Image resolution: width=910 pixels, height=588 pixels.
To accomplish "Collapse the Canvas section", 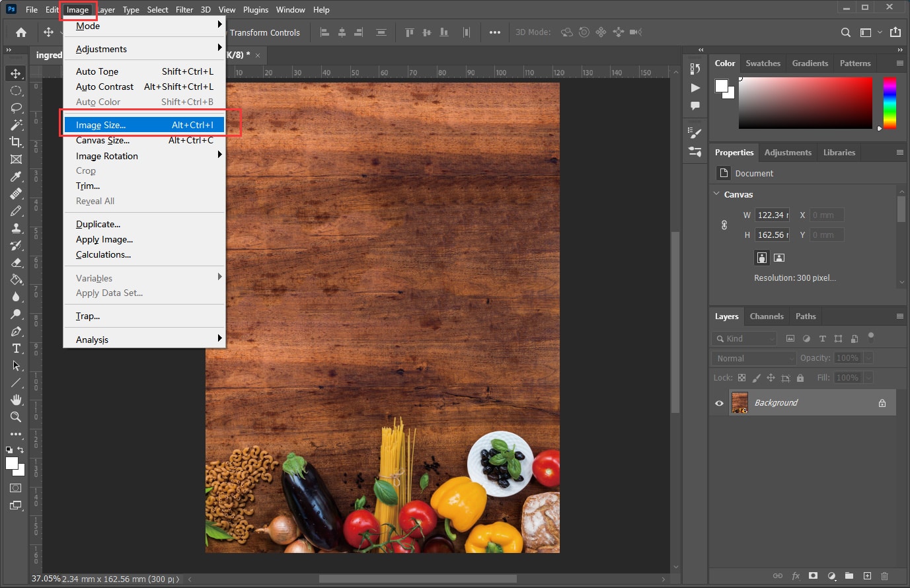I will [x=716, y=194].
